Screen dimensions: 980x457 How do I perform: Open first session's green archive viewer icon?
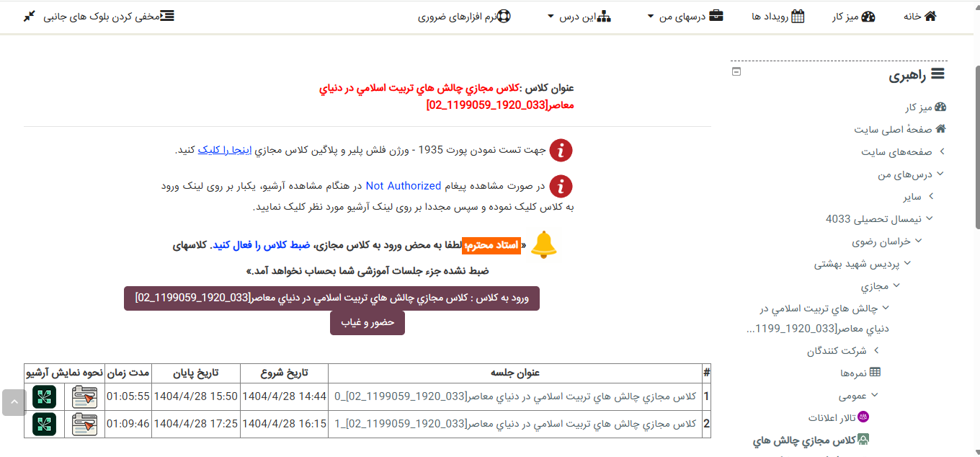click(x=44, y=396)
